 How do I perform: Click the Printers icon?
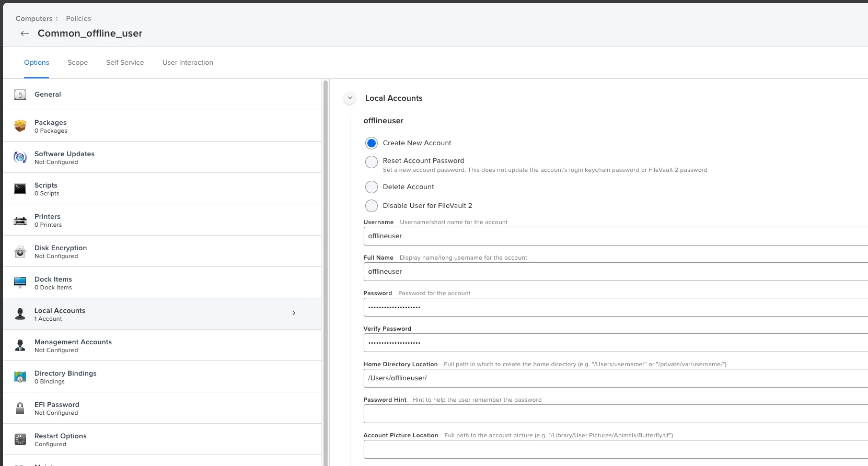point(20,220)
